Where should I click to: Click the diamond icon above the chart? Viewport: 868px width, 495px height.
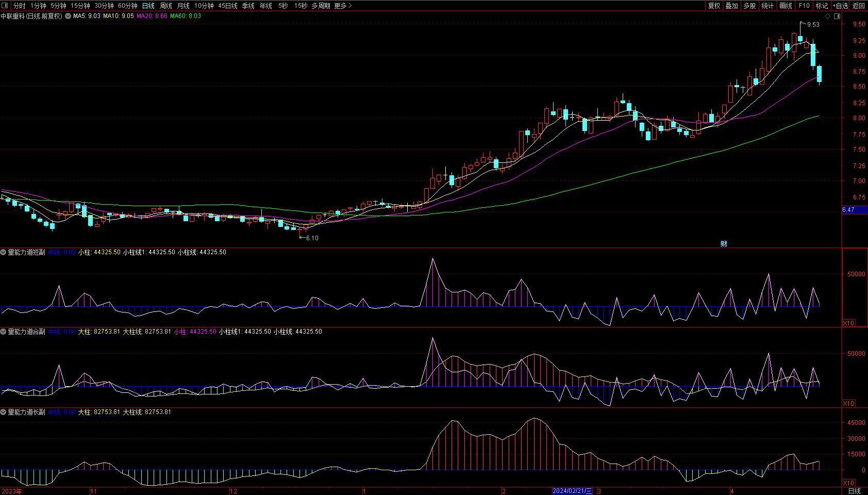pos(828,16)
